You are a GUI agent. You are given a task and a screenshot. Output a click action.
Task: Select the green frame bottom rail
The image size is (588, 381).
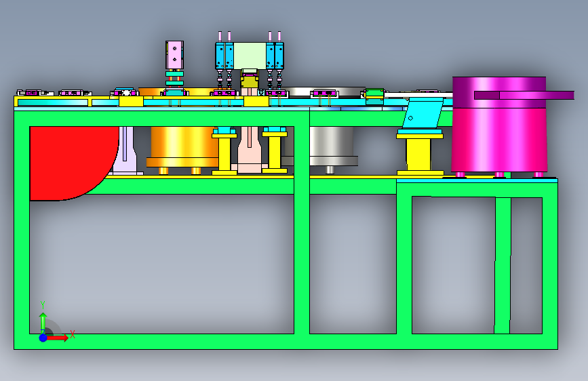coord(286,342)
